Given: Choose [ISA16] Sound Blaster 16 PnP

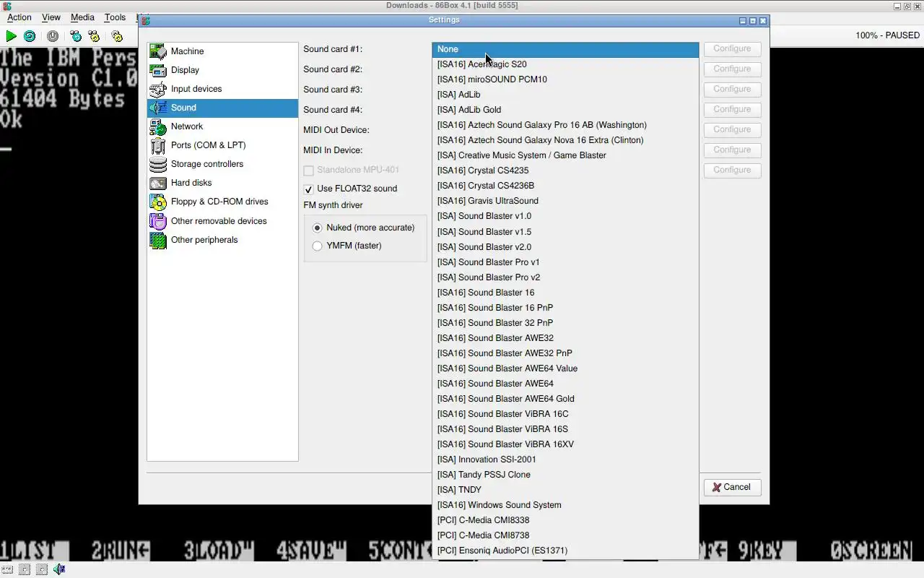Looking at the screenshot, I should 565,308.
